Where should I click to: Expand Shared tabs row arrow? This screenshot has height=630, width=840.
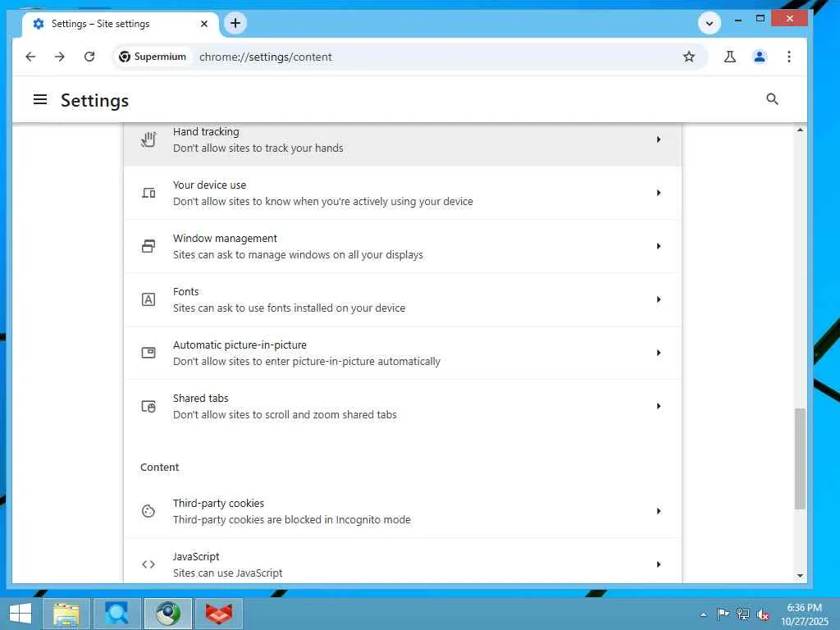659,406
